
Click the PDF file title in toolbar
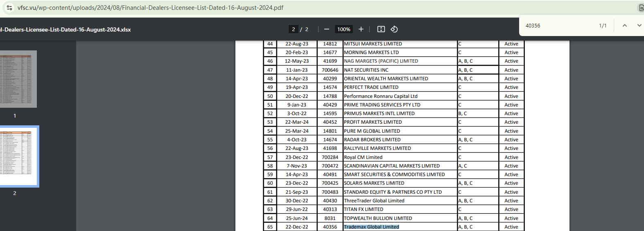click(66, 29)
